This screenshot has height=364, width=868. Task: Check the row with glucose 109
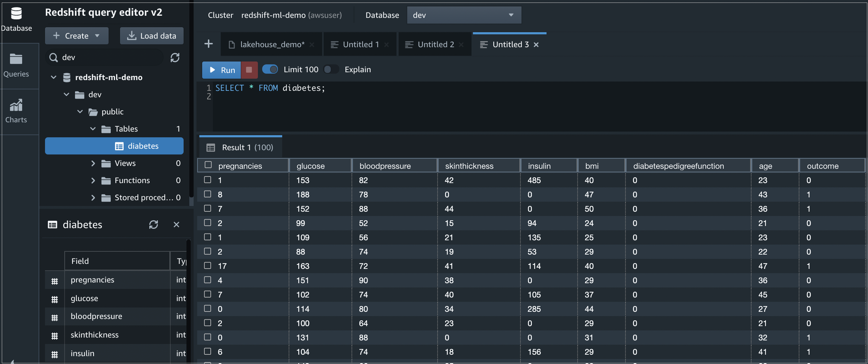pos(208,237)
